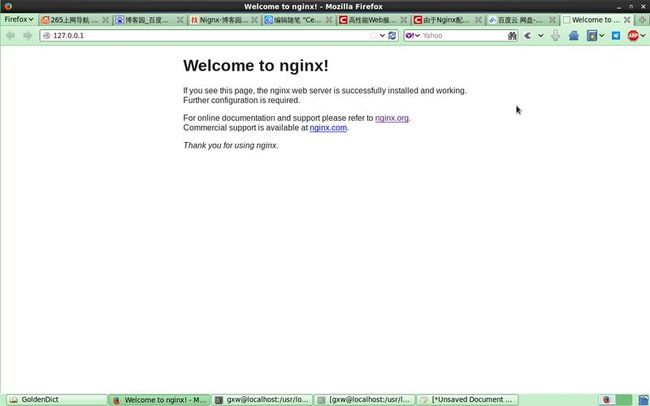Click the 'Thank you for using nginx.' text
The height and width of the screenshot is (406, 650).
point(230,146)
